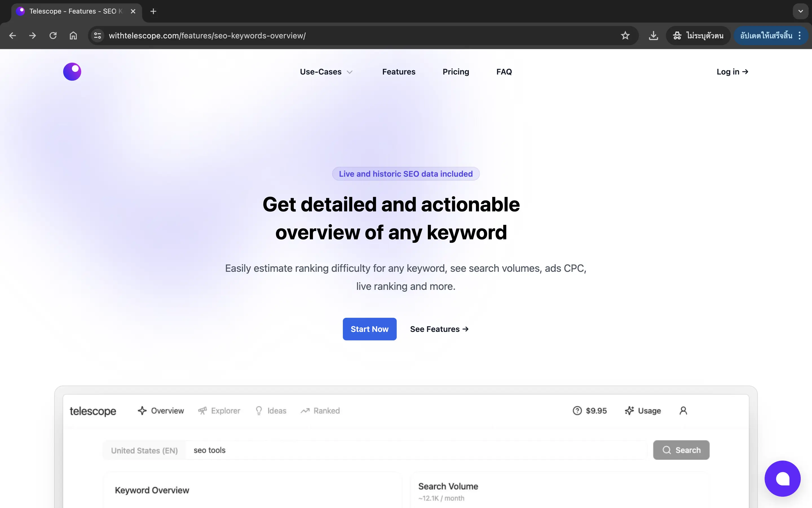Open browser home page icon
The image size is (812, 508).
(x=73, y=36)
